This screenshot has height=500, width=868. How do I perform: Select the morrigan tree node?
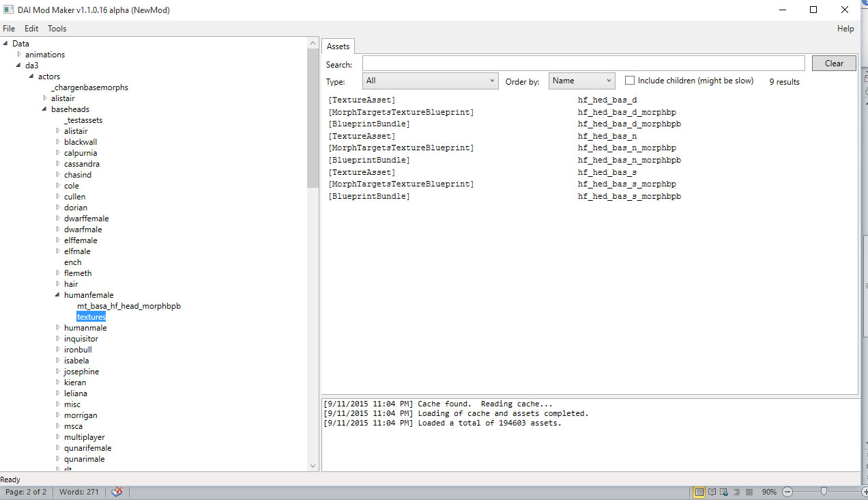click(x=81, y=415)
